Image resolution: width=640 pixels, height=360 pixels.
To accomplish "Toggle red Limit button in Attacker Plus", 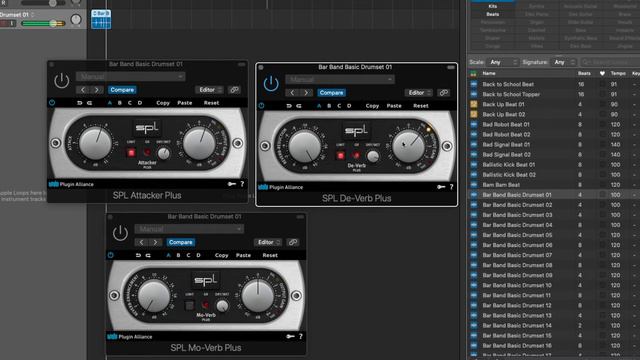I will coord(131,153).
